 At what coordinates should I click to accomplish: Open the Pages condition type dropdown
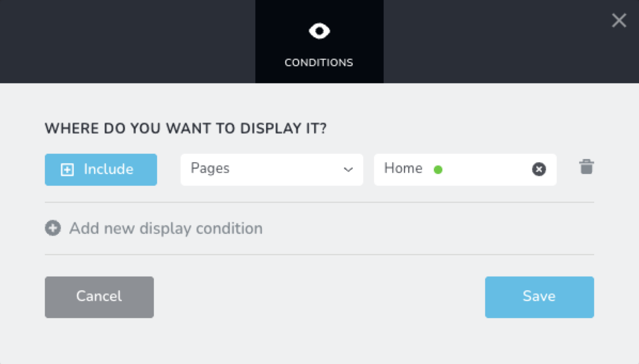click(x=271, y=170)
